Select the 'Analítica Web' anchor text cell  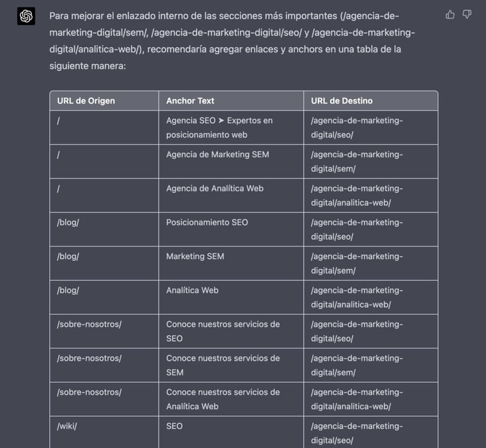click(192, 290)
